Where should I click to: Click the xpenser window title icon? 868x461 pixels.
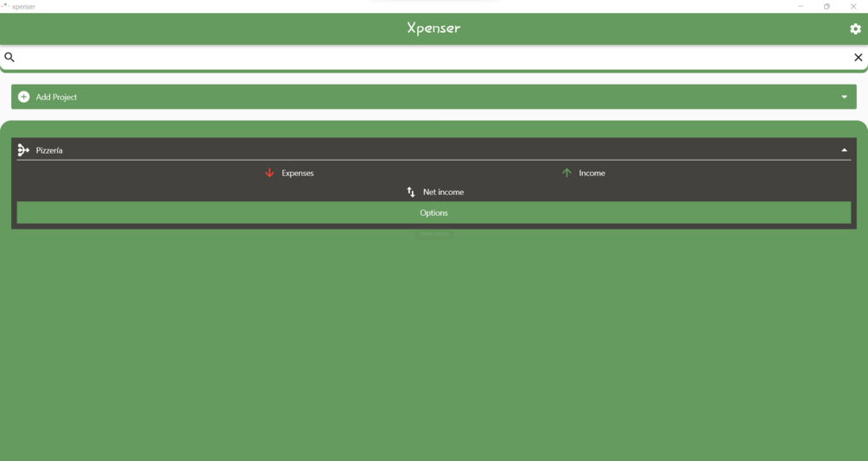[x=5, y=6]
